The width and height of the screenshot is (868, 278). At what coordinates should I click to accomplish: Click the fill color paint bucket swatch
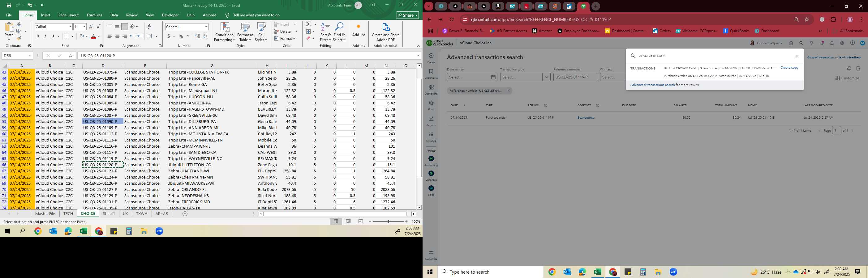point(82,36)
